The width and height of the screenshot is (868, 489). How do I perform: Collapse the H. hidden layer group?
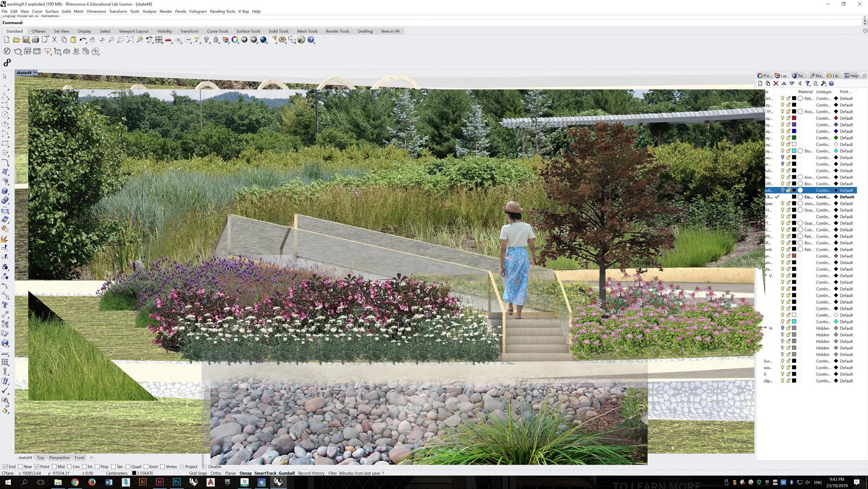tap(765, 328)
